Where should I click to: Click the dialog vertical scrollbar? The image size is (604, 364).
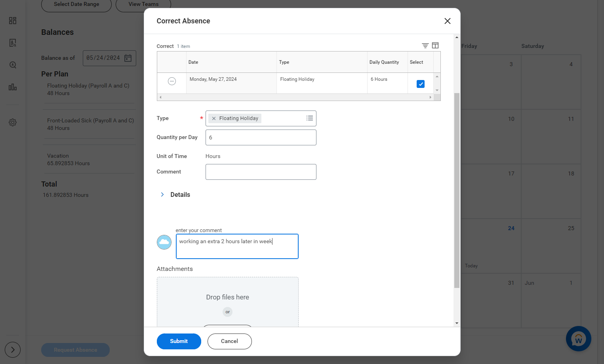[457, 190]
